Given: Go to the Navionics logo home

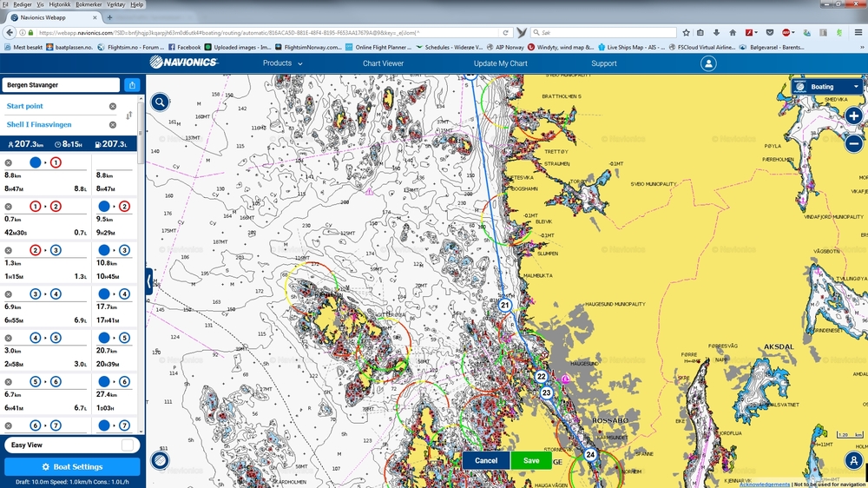Looking at the screenshot, I should (183, 63).
